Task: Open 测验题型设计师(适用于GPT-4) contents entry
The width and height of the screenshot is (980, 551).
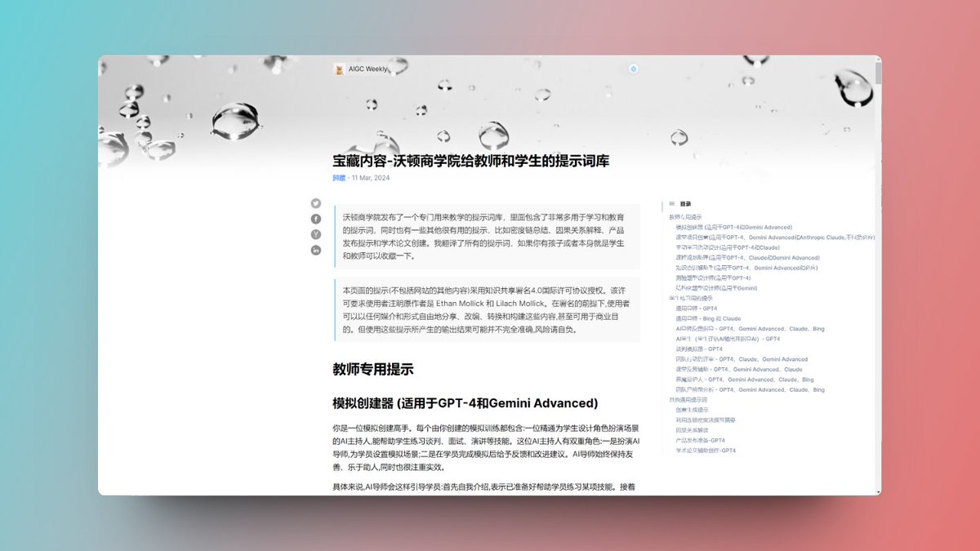Action: pos(713,278)
